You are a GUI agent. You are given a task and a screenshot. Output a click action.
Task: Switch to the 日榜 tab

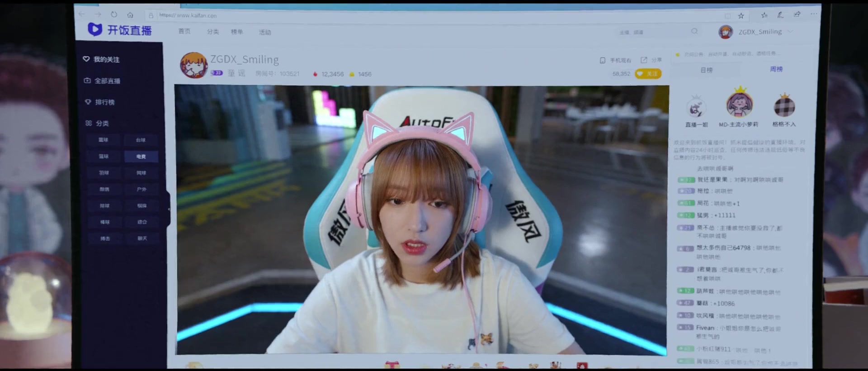click(x=706, y=70)
